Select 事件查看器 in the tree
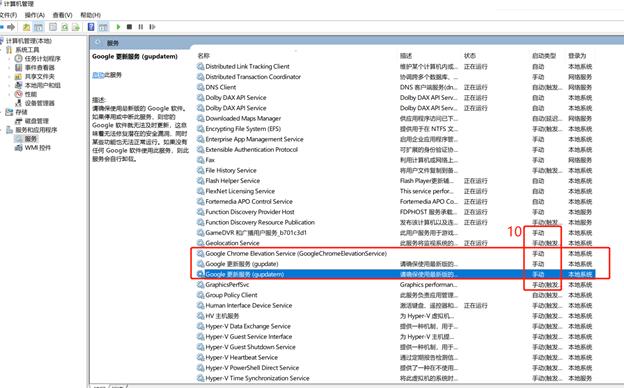This screenshot has height=388, width=624. (x=40, y=68)
